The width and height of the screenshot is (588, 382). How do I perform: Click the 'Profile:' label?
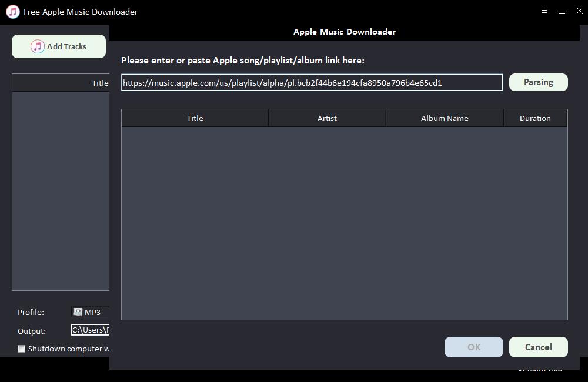click(31, 312)
